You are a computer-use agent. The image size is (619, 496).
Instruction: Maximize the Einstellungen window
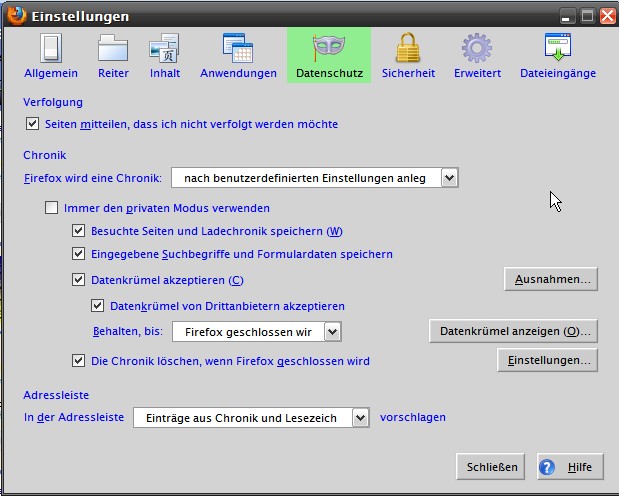[587, 16]
